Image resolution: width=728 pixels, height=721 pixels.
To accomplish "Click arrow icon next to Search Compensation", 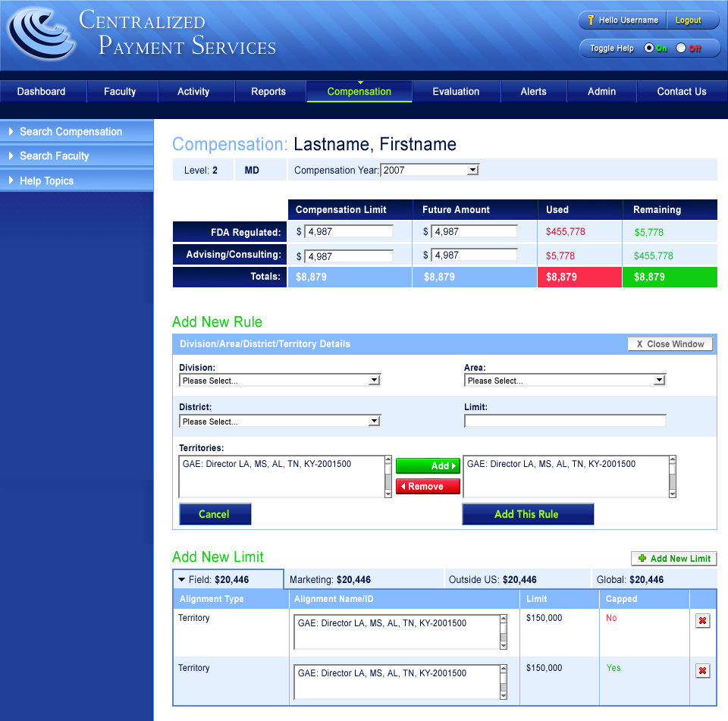I will pos(11,132).
